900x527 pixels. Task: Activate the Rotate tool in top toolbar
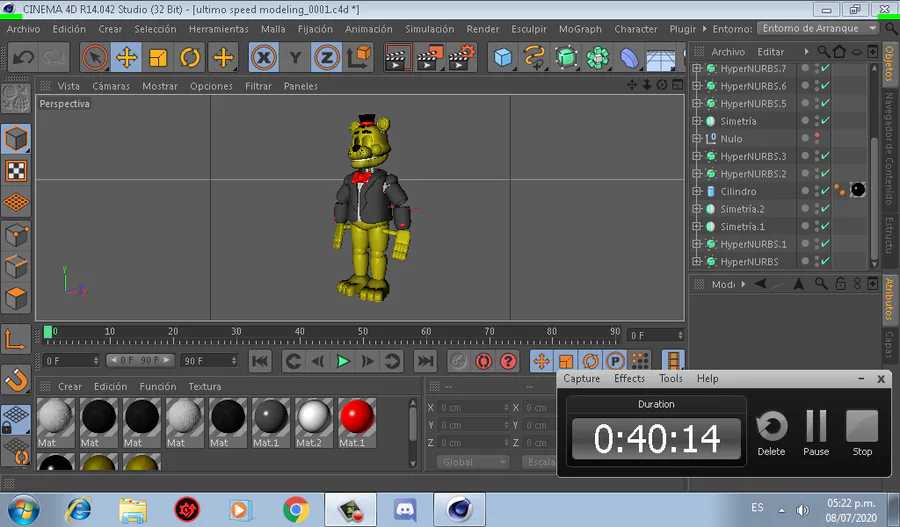pyautogui.click(x=190, y=57)
